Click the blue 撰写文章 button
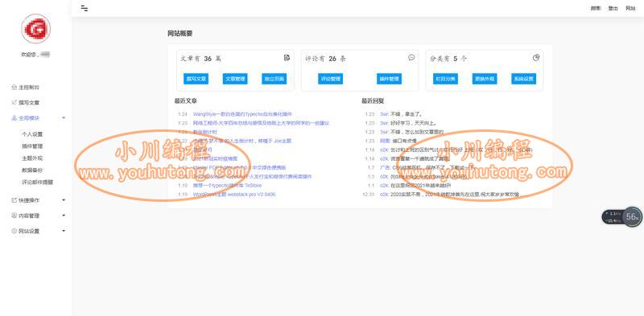 pos(196,79)
